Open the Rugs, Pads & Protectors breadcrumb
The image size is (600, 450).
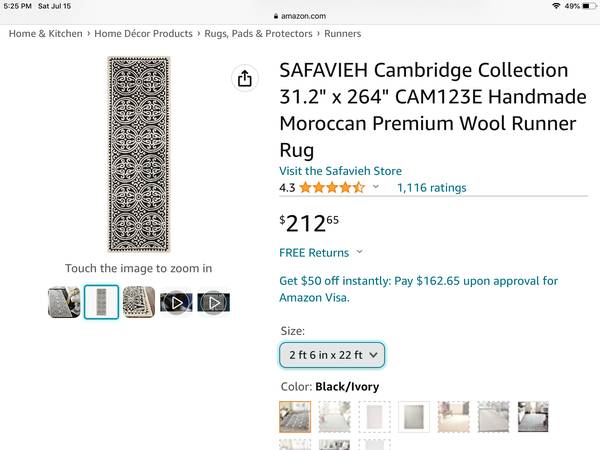259,34
